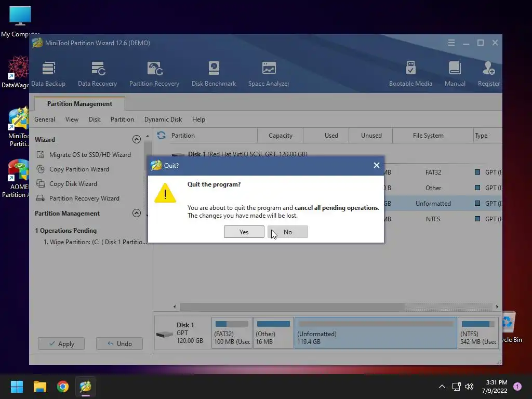Select the Other file system row

tap(443, 188)
